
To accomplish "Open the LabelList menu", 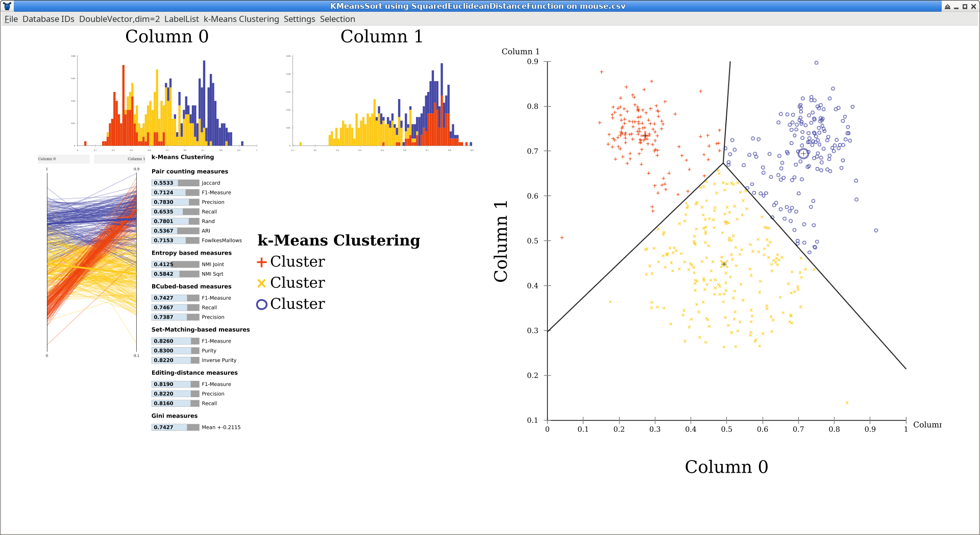I will coord(181,19).
